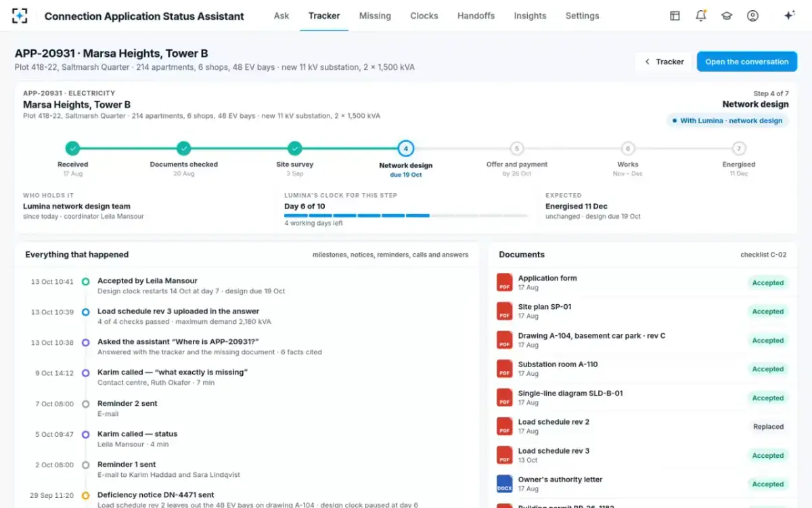Open the Drawing A-104 PDF icon
The height and width of the screenshot is (508, 812).
(504, 340)
